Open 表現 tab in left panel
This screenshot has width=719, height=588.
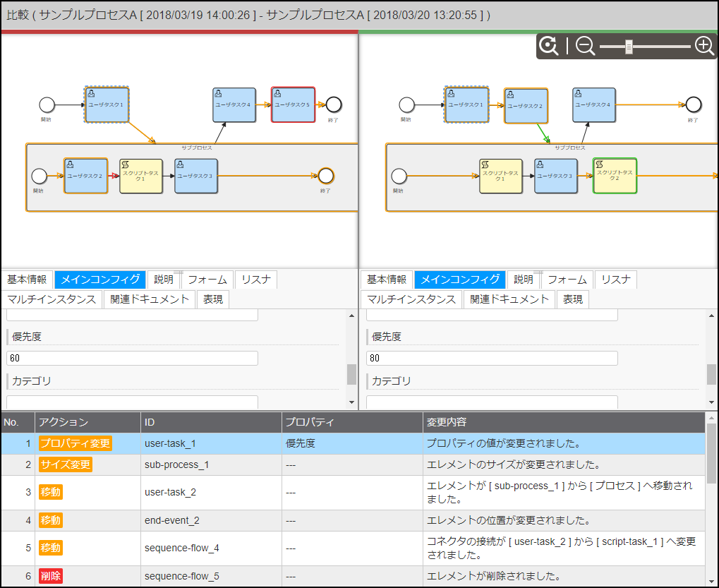click(213, 299)
